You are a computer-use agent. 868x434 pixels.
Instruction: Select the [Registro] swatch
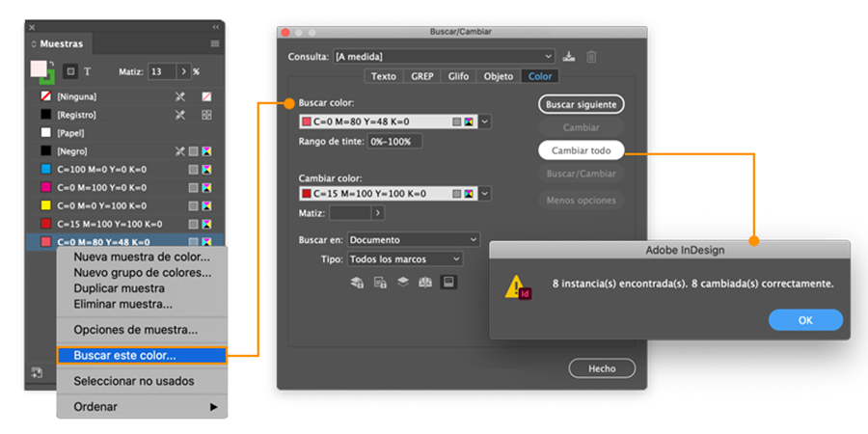click(124, 115)
